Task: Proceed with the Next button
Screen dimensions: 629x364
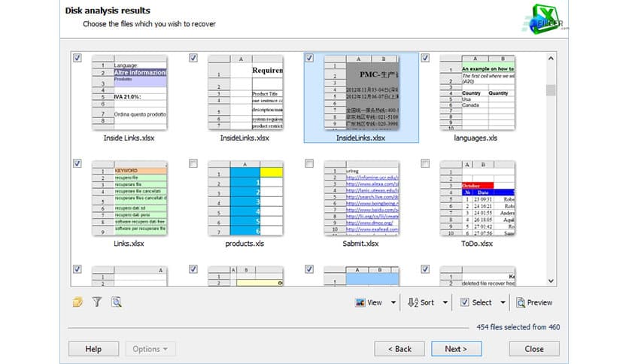Action: pos(457,349)
